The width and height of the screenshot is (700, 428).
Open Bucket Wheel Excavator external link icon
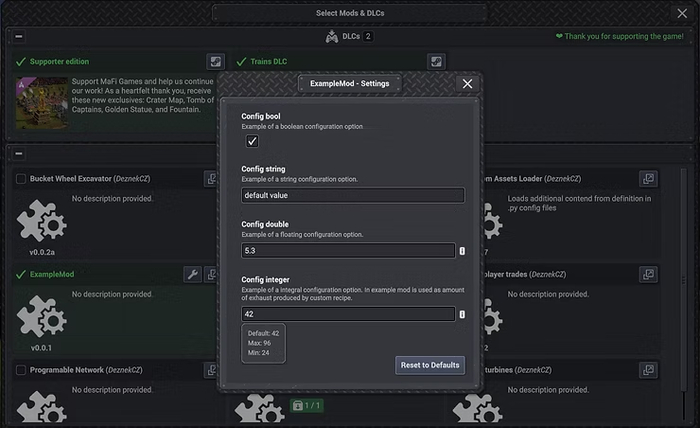click(211, 179)
